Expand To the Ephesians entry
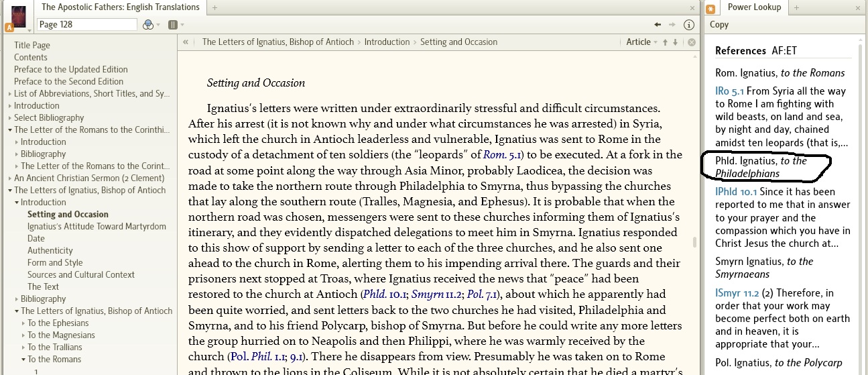 pos(23,323)
